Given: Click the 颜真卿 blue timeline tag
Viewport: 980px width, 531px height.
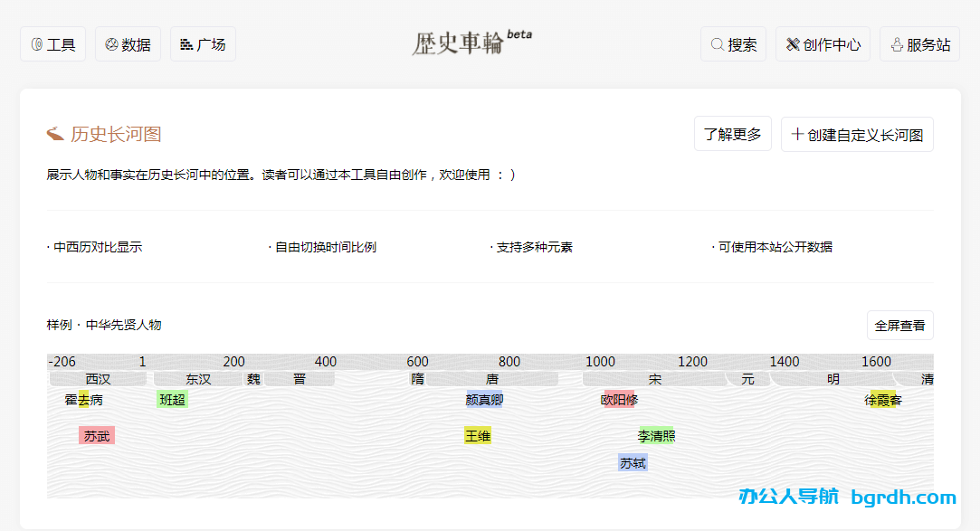Looking at the screenshot, I should (x=484, y=400).
